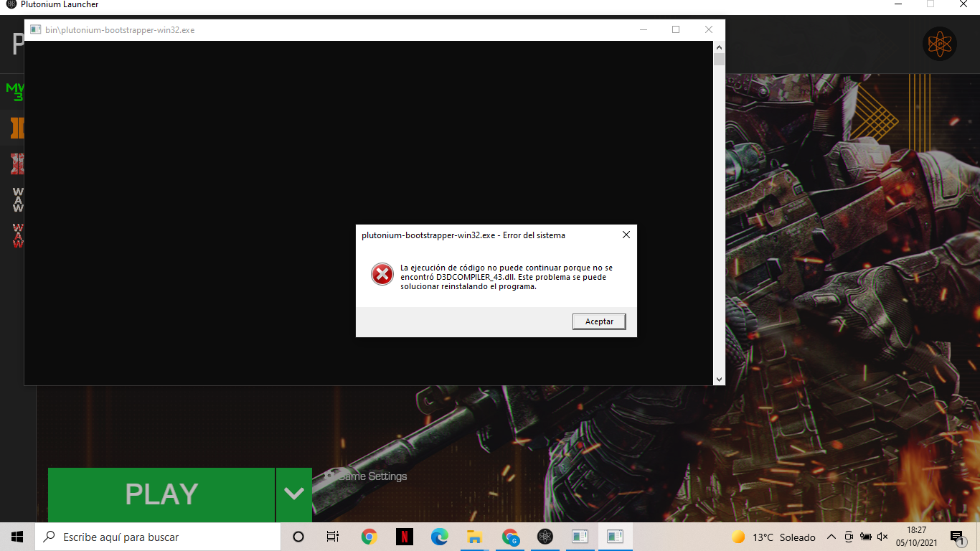Open weather widget showing 13°C Soleado

773,537
